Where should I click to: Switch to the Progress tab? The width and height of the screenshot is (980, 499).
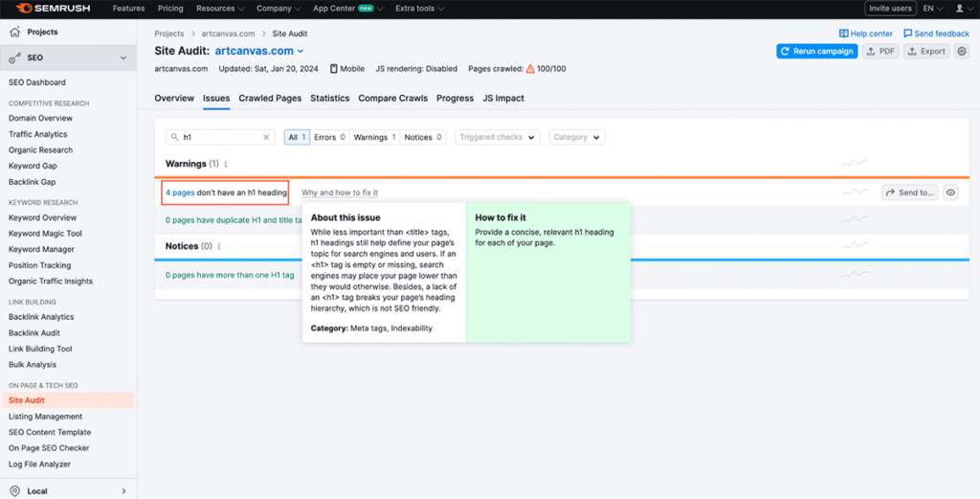pos(455,99)
